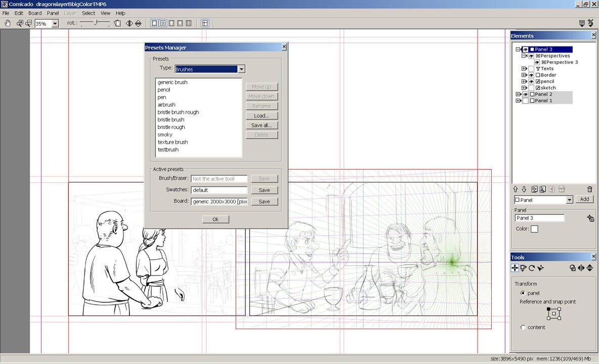Open the Board menu
This screenshot has height=364, width=599.
pyautogui.click(x=34, y=13)
